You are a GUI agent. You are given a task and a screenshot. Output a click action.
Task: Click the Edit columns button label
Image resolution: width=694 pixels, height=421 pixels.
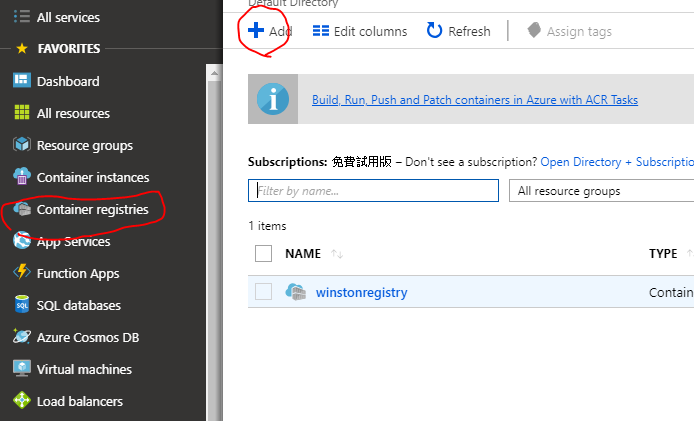[370, 31]
